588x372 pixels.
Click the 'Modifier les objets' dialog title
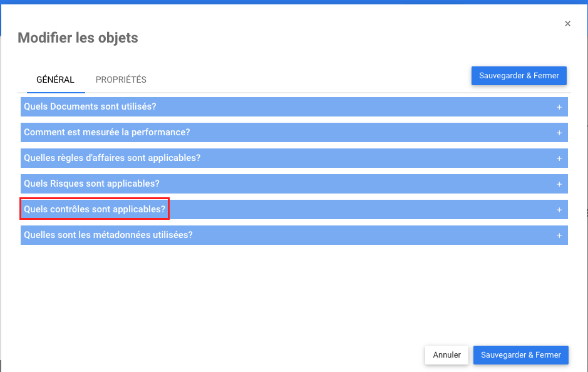click(x=78, y=38)
